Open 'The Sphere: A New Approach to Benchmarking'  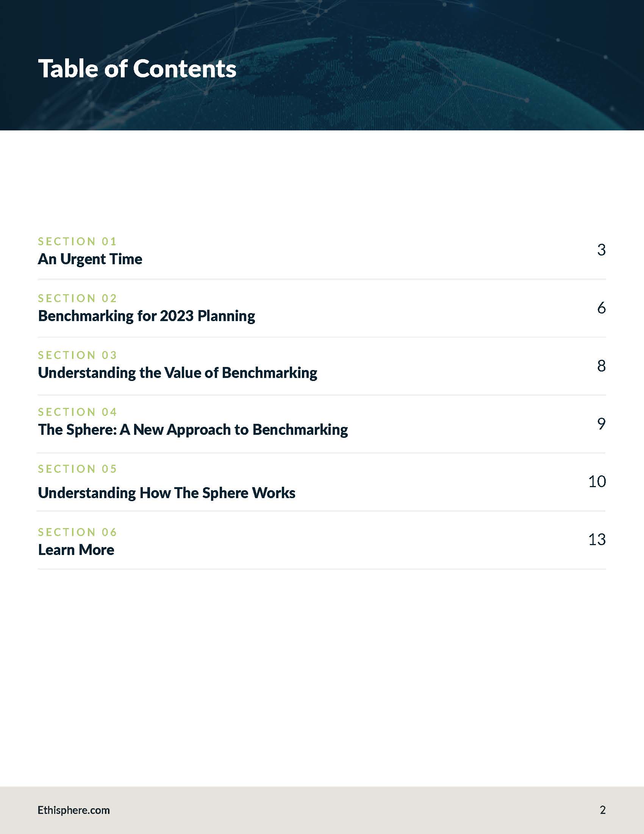click(193, 430)
